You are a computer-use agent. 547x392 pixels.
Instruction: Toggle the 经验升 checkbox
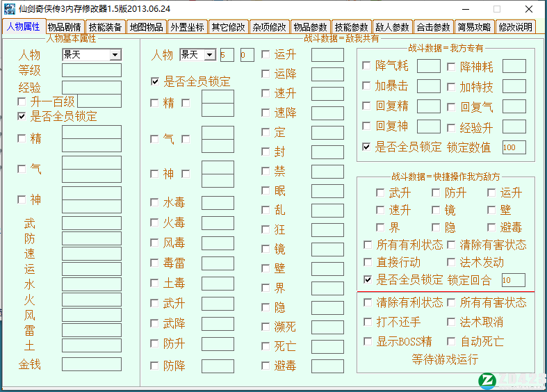(451, 128)
